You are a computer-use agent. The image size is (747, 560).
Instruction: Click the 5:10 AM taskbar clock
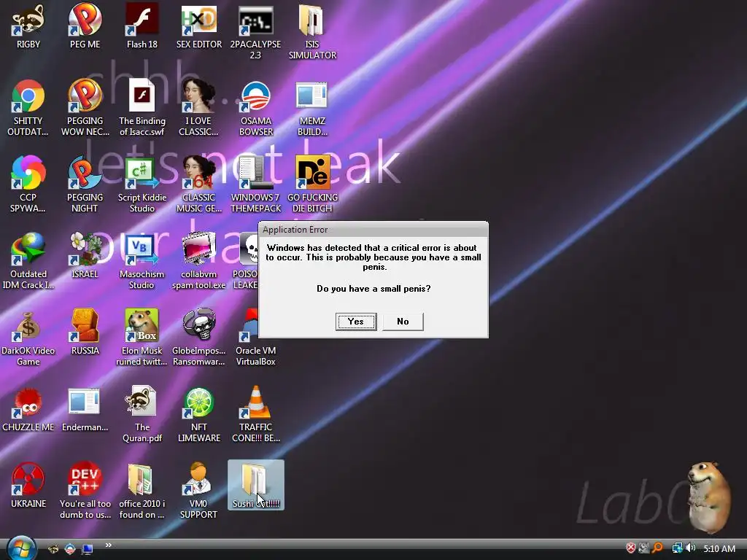(x=719, y=548)
